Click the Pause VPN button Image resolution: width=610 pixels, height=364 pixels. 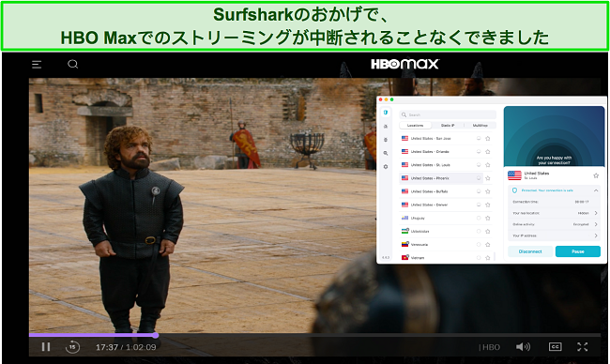point(578,251)
